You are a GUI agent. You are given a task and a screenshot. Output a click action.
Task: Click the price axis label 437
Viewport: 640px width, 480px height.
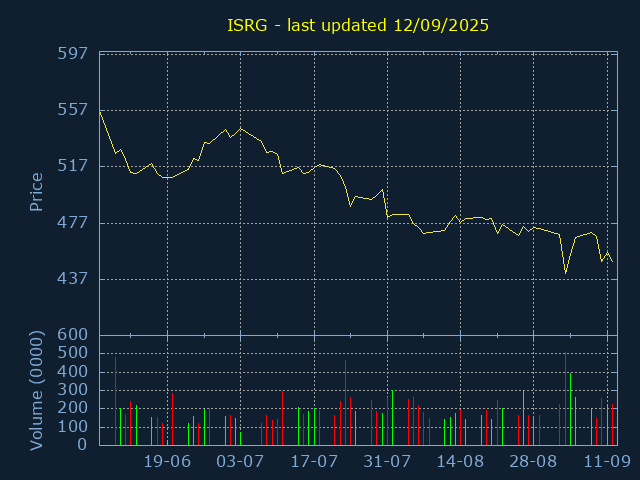tap(73, 279)
